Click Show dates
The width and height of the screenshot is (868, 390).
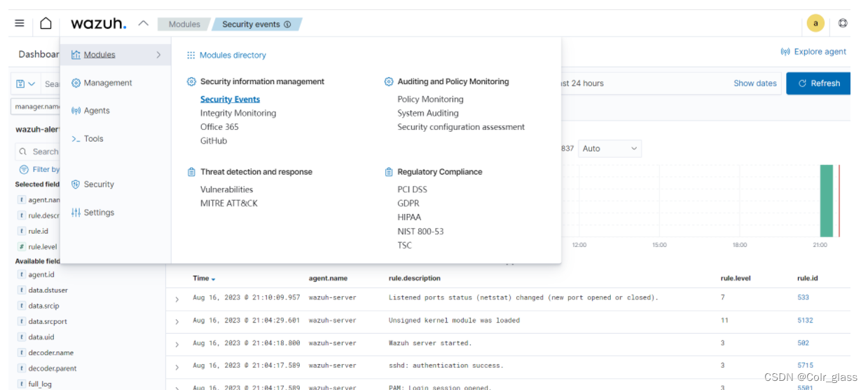[755, 83]
